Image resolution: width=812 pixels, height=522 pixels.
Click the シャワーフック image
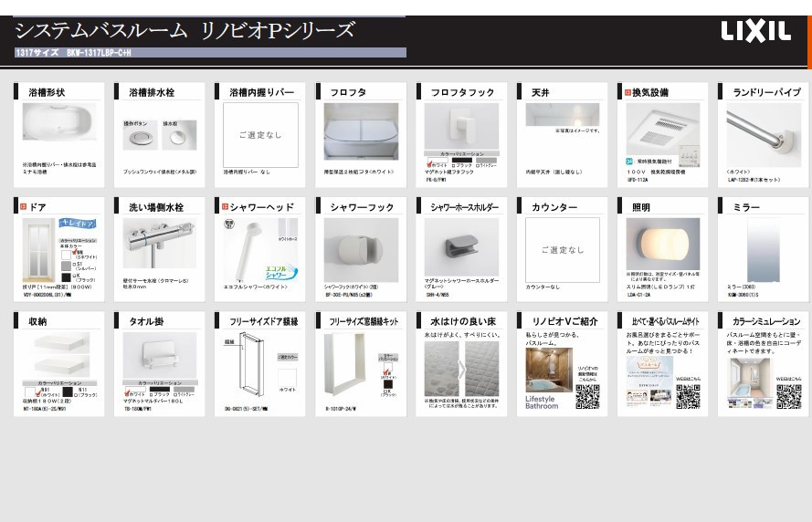pos(361,250)
